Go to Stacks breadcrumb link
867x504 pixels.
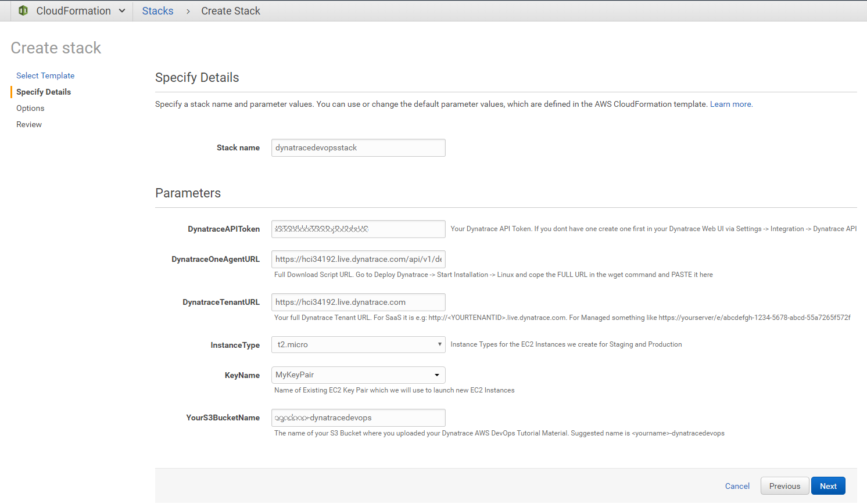coord(157,10)
